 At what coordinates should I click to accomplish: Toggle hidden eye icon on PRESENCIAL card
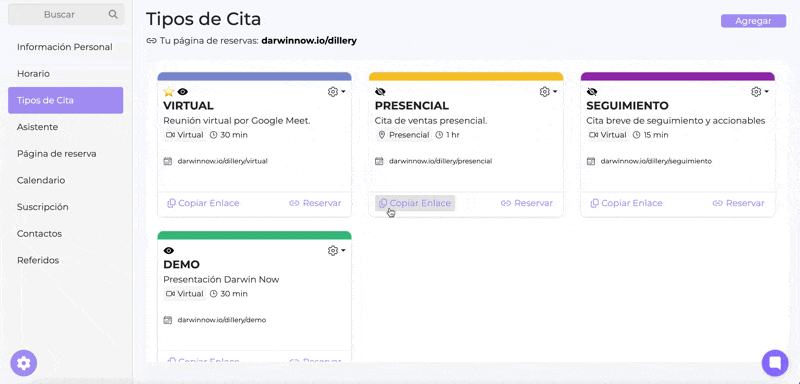coord(380,92)
